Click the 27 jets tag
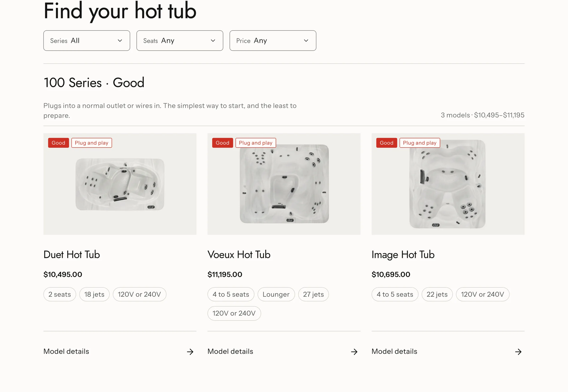Viewport: 568px width, 392px height. pyautogui.click(x=313, y=294)
